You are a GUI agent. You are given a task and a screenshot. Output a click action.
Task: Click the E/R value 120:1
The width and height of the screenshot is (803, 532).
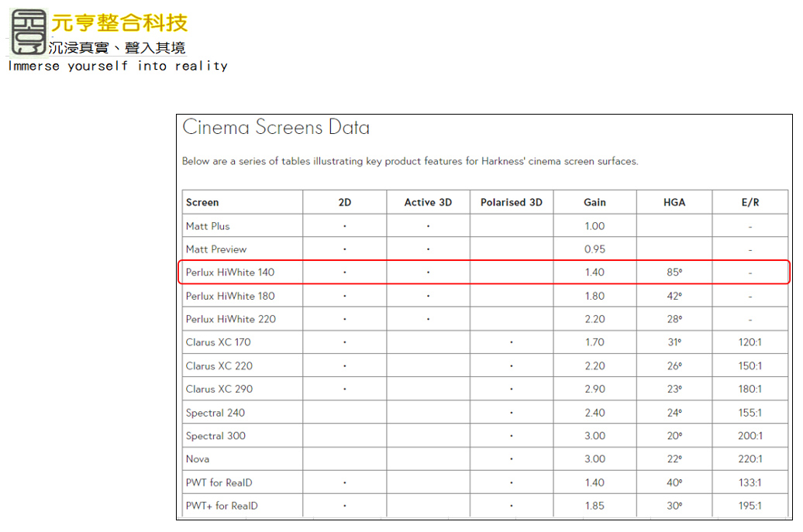[750, 342]
